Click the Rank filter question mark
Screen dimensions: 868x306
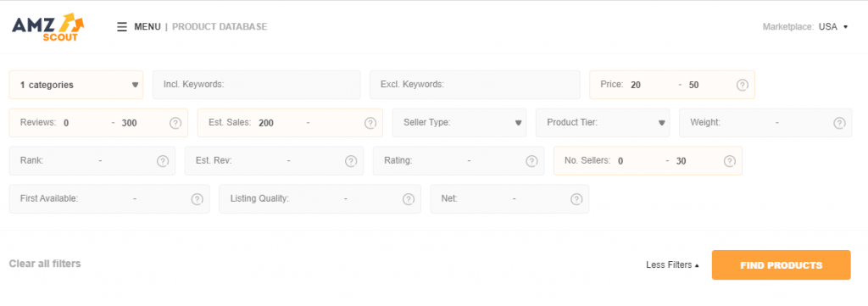coord(163,161)
